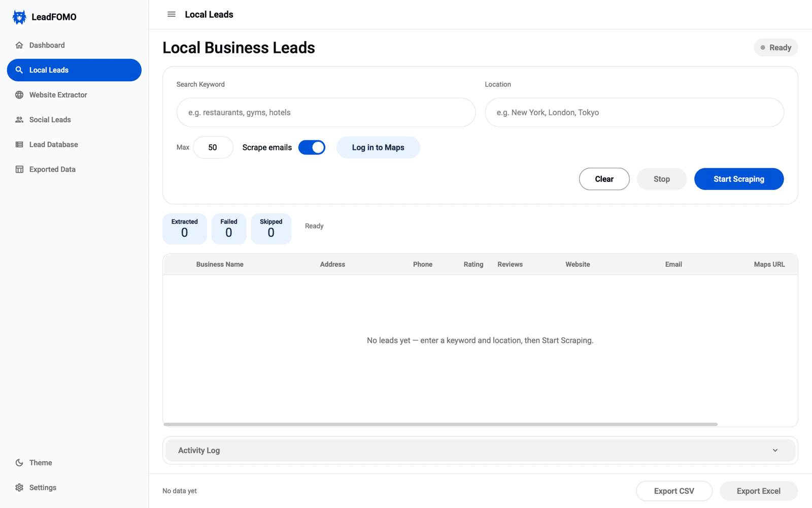The image size is (812, 508).
Task: Toggle the hamburger menu icon
Action: (x=172, y=14)
